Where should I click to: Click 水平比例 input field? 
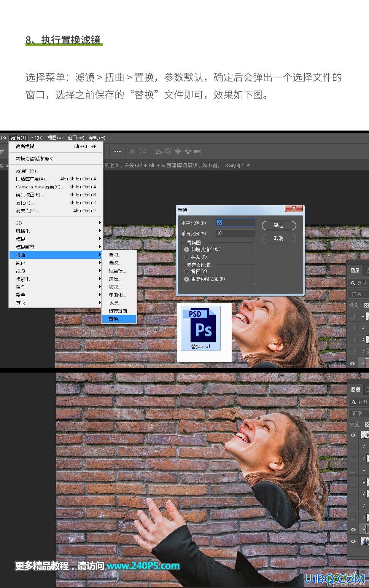[x=235, y=223]
